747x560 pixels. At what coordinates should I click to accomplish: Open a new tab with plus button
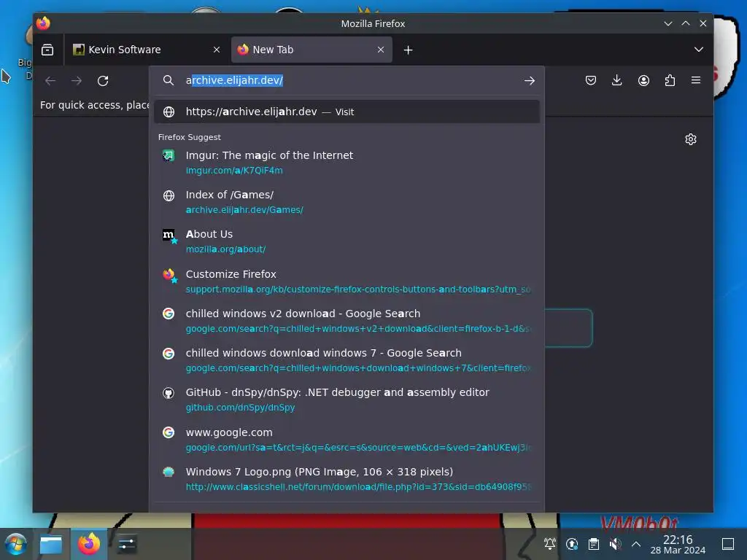coord(409,50)
